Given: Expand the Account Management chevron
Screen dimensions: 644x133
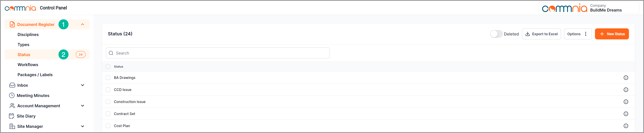Looking at the screenshot, I should tap(82, 106).
